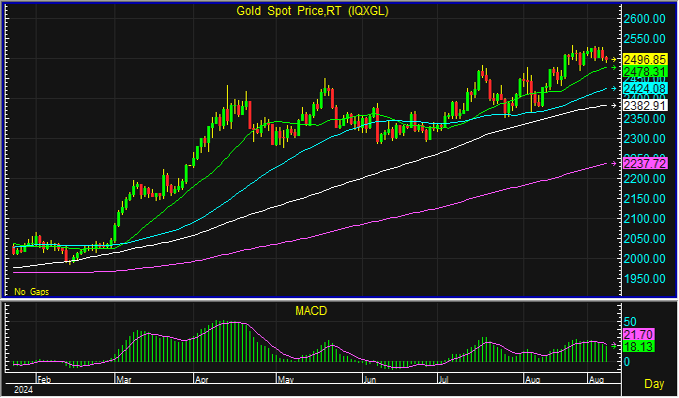Click the No Gaps label

pyautogui.click(x=31, y=292)
